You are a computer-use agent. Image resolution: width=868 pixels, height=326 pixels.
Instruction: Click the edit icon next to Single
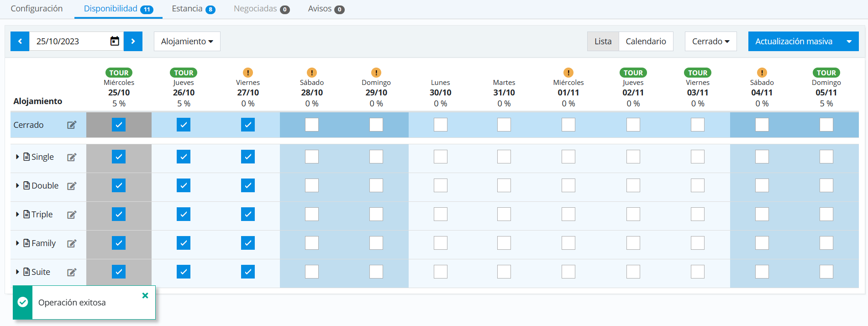point(72,157)
